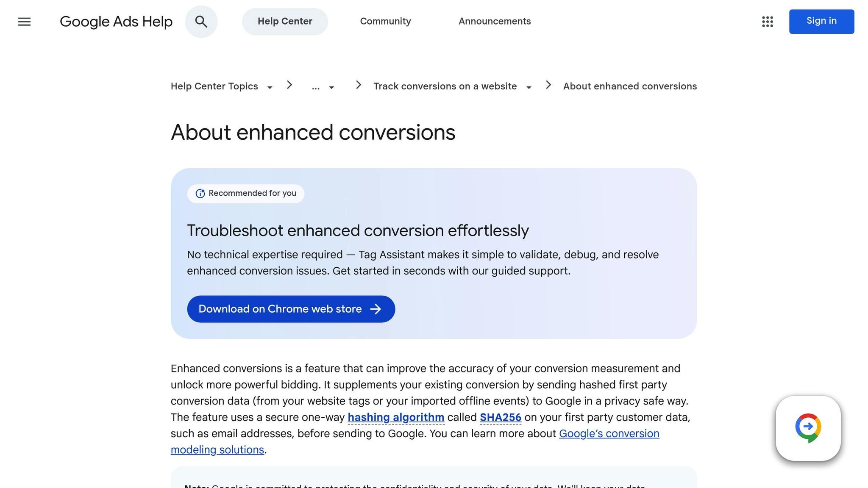
Task: Open the hamburger navigation menu
Action: click(x=24, y=22)
